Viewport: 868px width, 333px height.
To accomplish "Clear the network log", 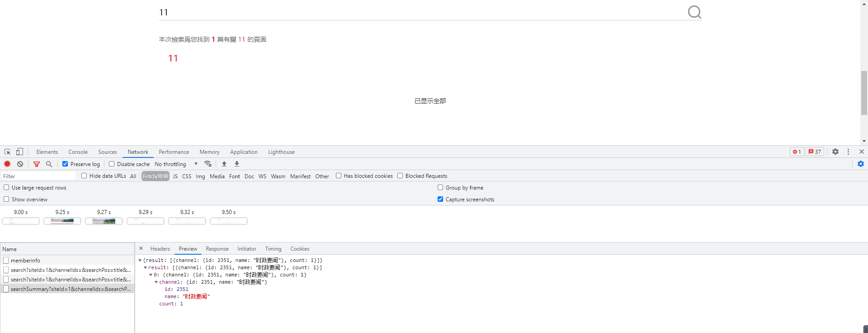I will click(x=20, y=164).
